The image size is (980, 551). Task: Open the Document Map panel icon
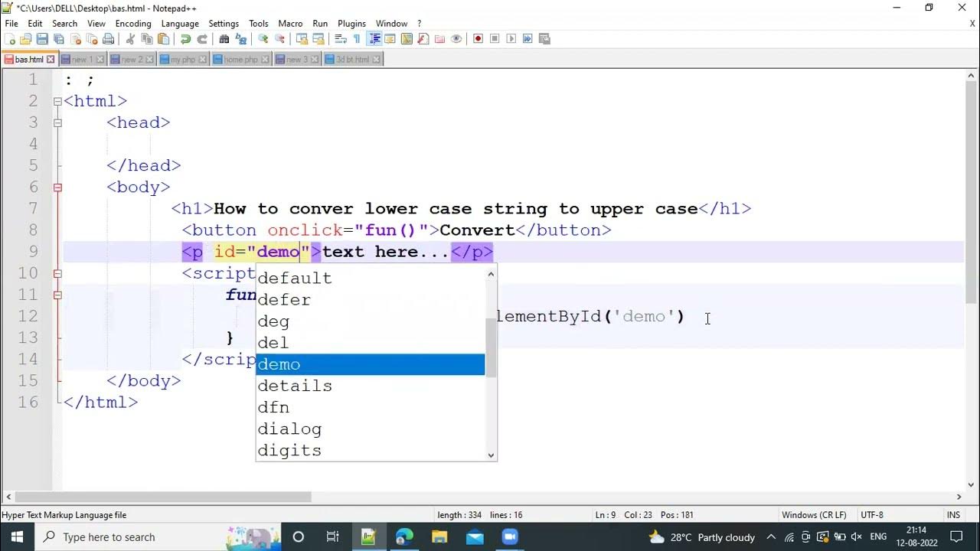pyautogui.click(x=407, y=38)
